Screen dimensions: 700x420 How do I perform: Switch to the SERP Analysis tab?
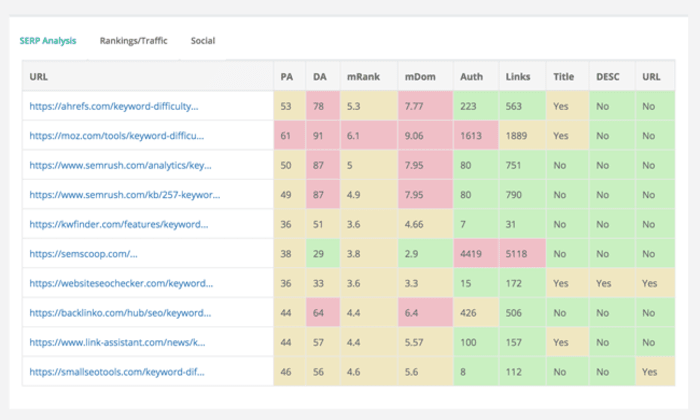[48, 41]
